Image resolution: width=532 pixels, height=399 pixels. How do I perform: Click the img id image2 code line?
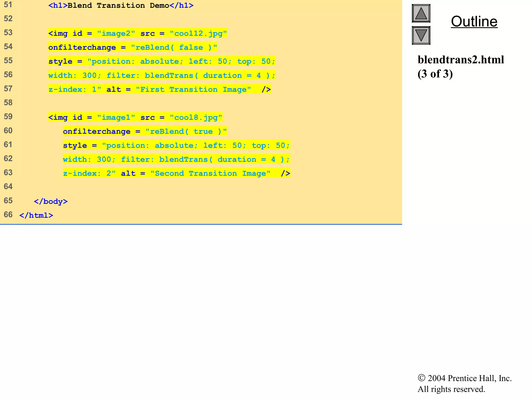138,33
